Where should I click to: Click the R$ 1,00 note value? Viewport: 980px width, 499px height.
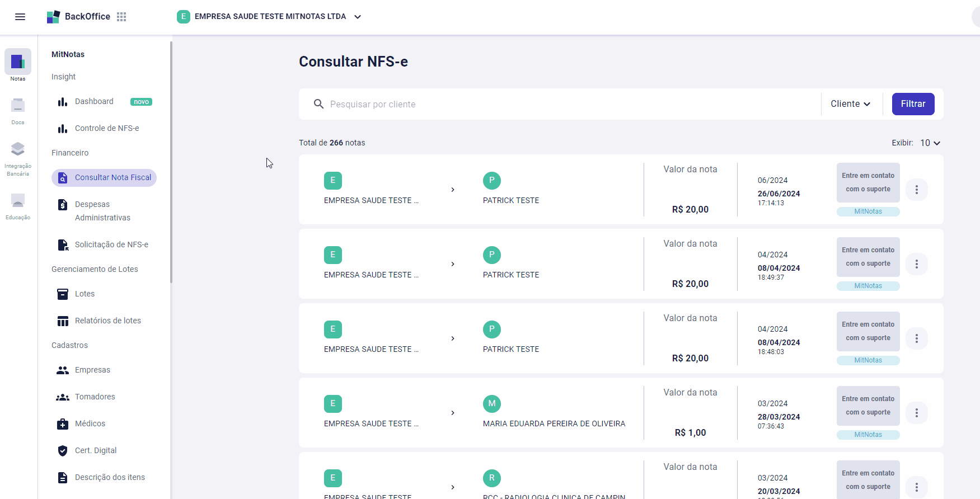tap(690, 432)
